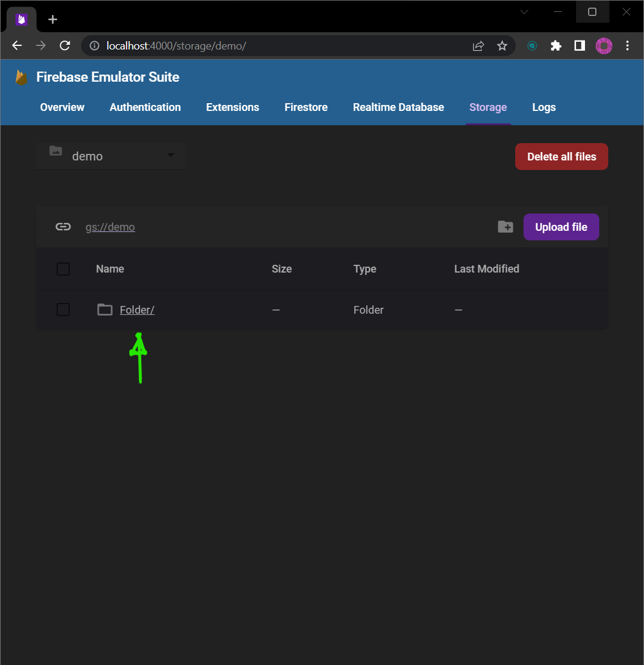
Task: Create a new folder with the folder-plus icon
Action: point(505,227)
